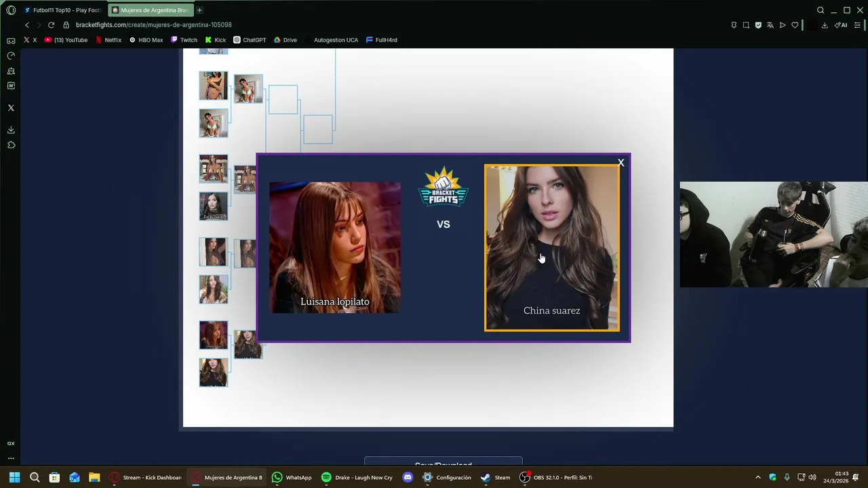This screenshot has width=868, height=488.
Task: Open the sidebar three dots menu
Action: tap(11, 458)
